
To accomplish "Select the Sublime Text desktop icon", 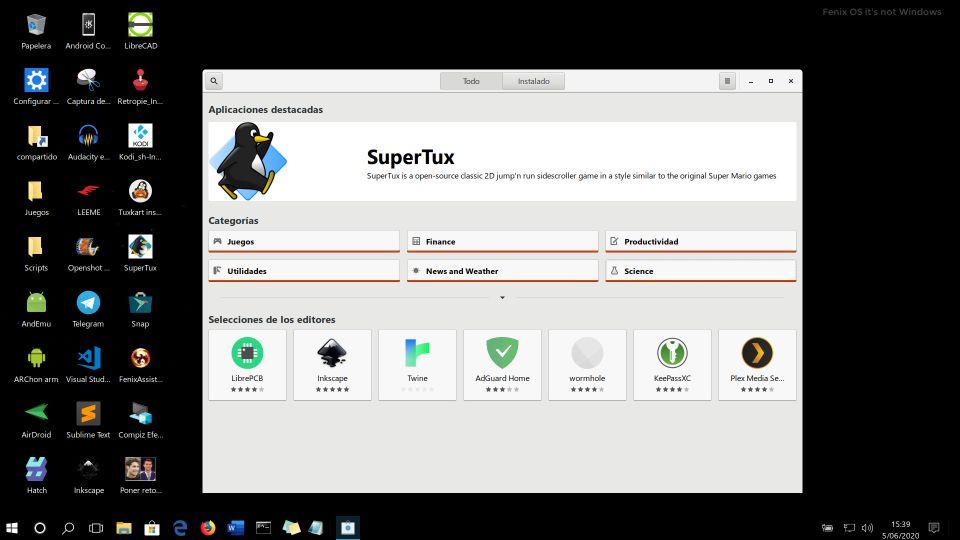I will coord(88,421).
